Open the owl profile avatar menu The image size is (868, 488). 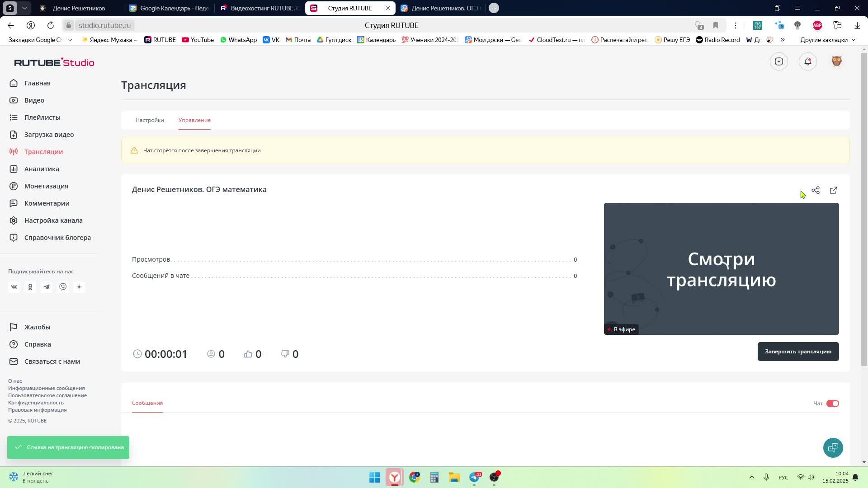837,61
